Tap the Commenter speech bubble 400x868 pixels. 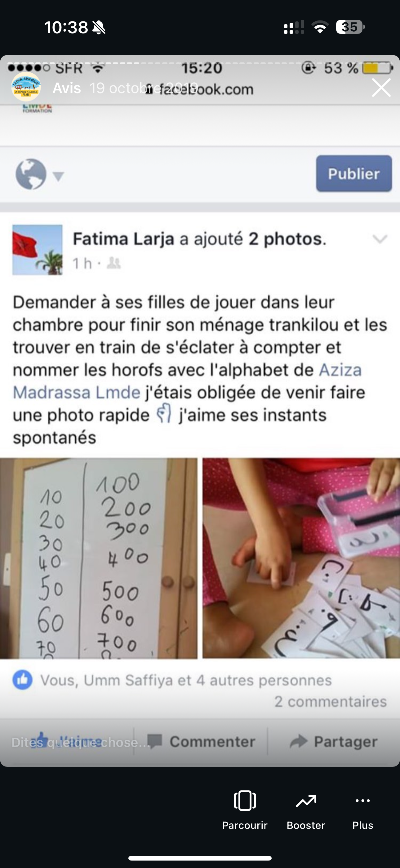point(155,741)
